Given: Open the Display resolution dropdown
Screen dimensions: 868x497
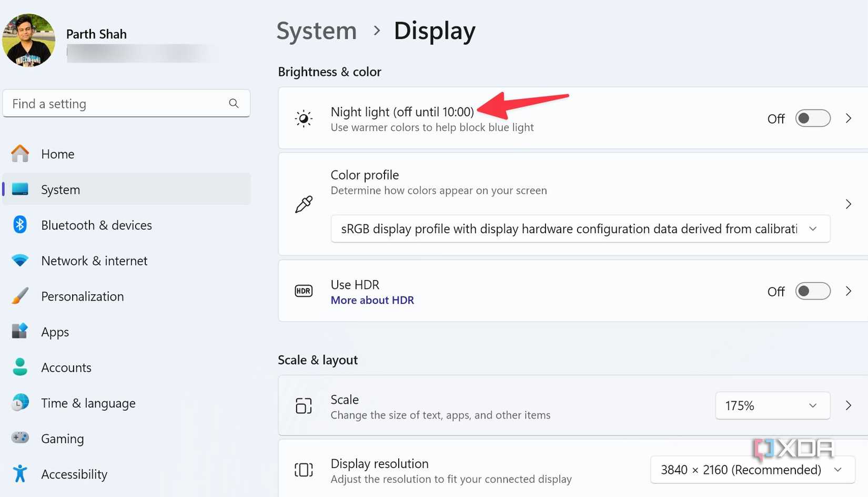Looking at the screenshot, I should [752, 470].
